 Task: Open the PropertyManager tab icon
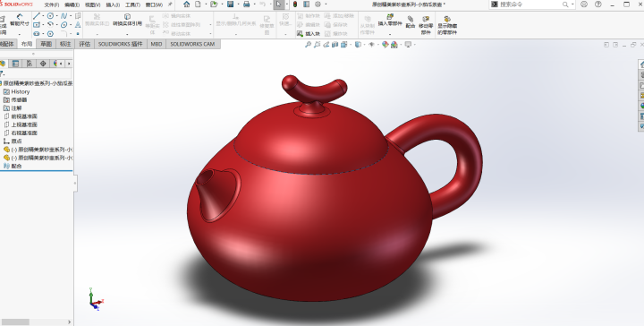(x=15, y=64)
